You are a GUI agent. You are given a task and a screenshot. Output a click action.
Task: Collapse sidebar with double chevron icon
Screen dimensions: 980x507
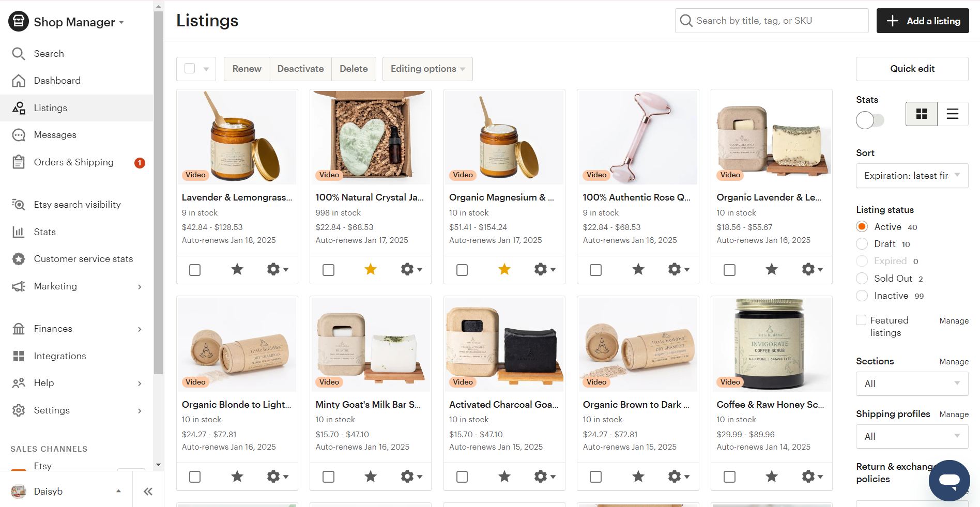point(148,491)
